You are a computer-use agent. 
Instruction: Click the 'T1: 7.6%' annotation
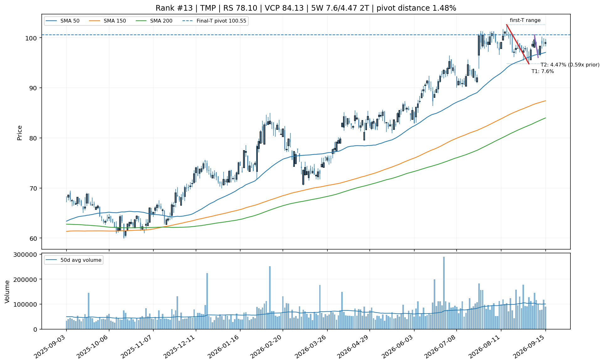click(x=543, y=71)
